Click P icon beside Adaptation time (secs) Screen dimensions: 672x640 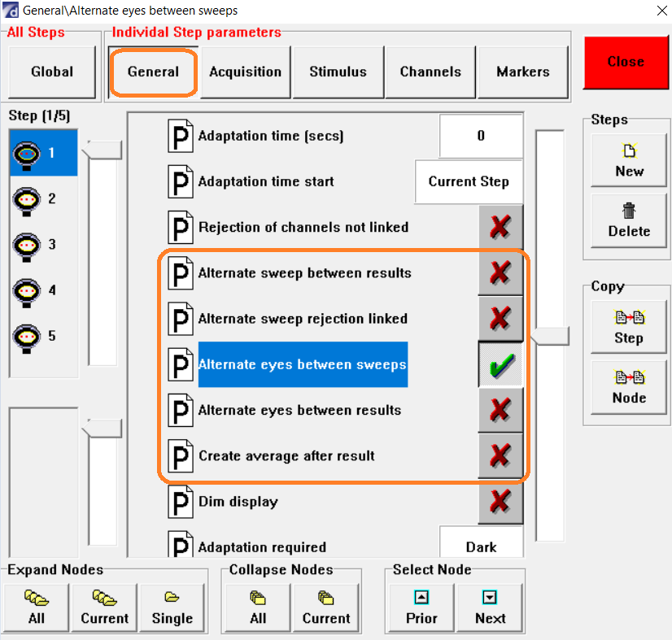coord(181,137)
